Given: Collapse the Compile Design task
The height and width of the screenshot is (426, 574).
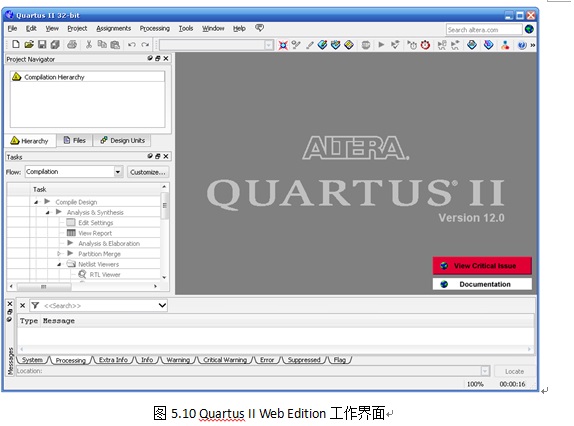Looking at the screenshot, I should [x=36, y=202].
